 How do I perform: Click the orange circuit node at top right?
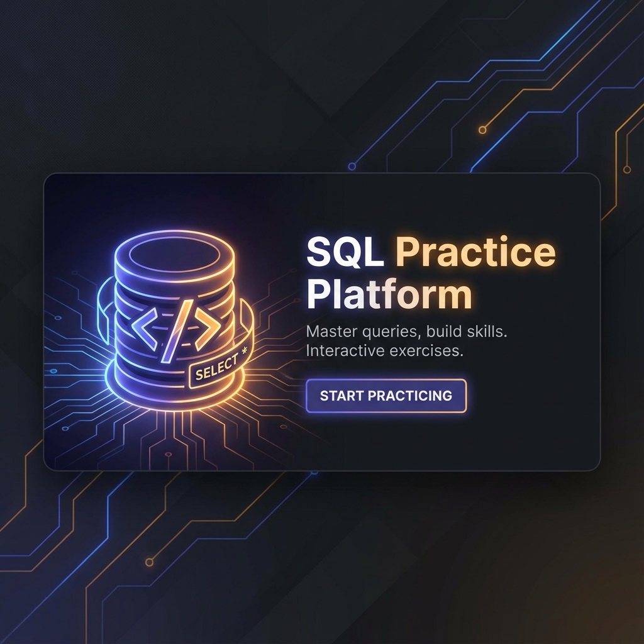coord(482,130)
